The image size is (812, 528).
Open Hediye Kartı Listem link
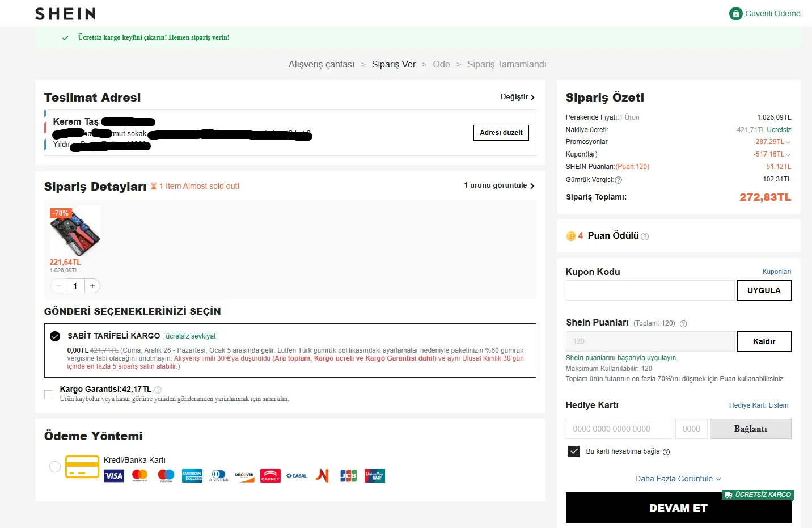pos(759,405)
